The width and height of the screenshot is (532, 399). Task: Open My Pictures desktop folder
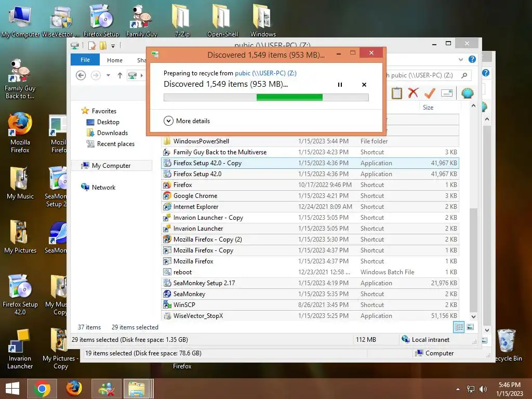(20, 237)
